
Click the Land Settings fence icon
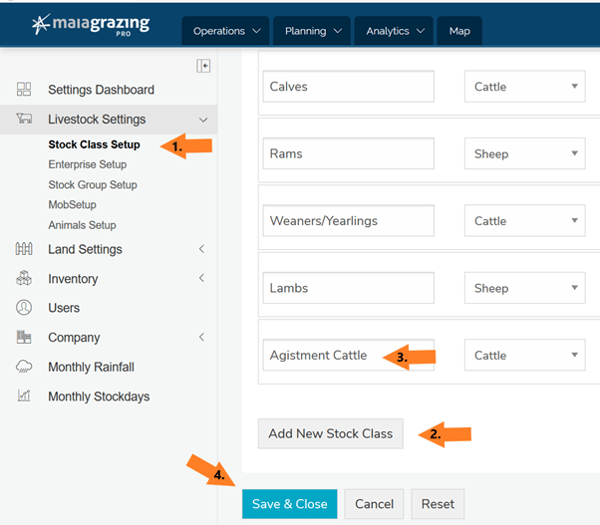[24, 249]
